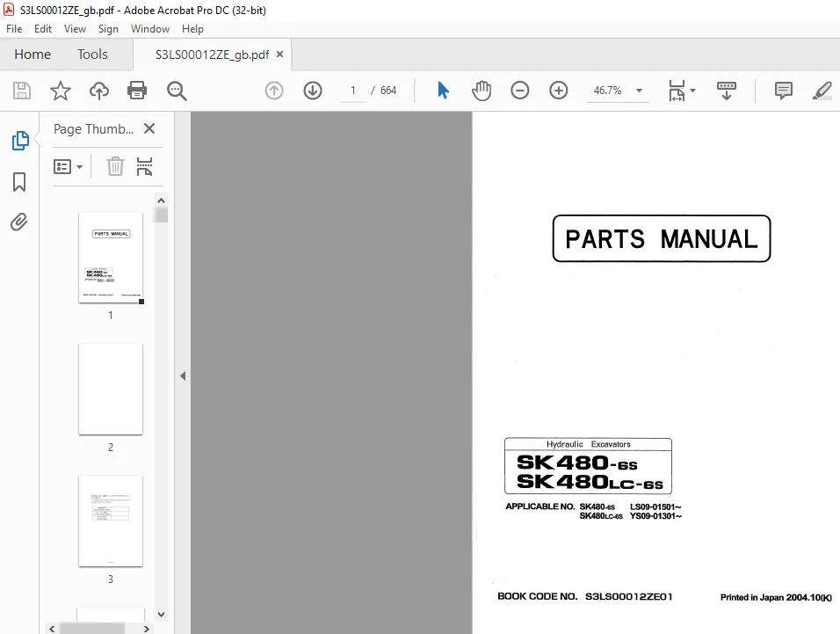Go to next page arrow
The width and height of the screenshot is (840, 634).
tap(313, 91)
